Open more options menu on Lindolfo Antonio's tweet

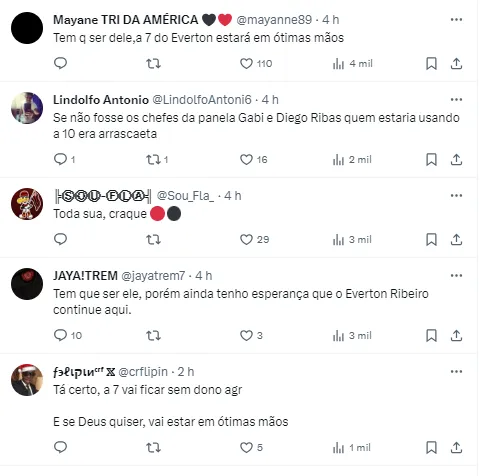coord(456,99)
